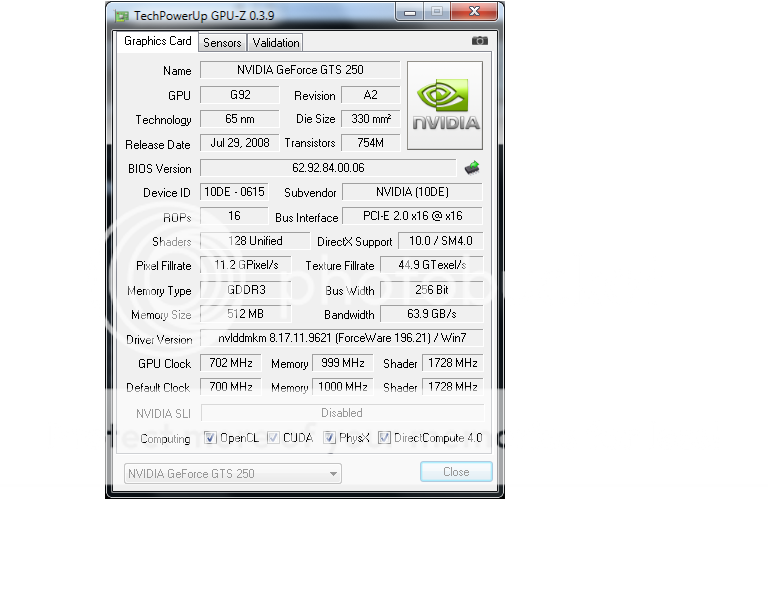Click the NVIDIA SLI field showing Disabled

[342, 413]
